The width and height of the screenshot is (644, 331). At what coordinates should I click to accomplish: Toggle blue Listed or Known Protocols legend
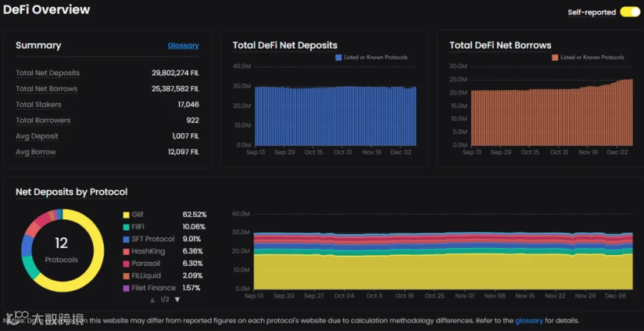click(x=338, y=57)
